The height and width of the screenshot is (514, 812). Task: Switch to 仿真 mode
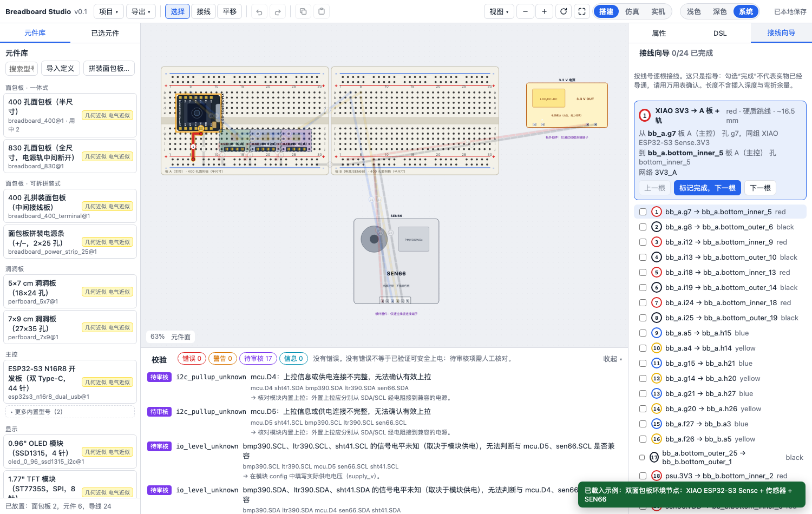(632, 11)
